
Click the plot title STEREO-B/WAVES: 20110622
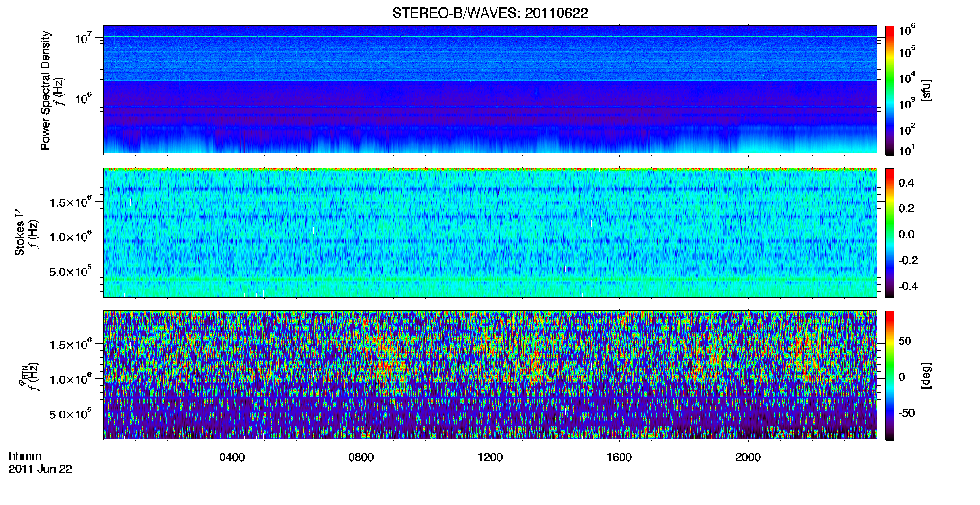(x=490, y=13)
